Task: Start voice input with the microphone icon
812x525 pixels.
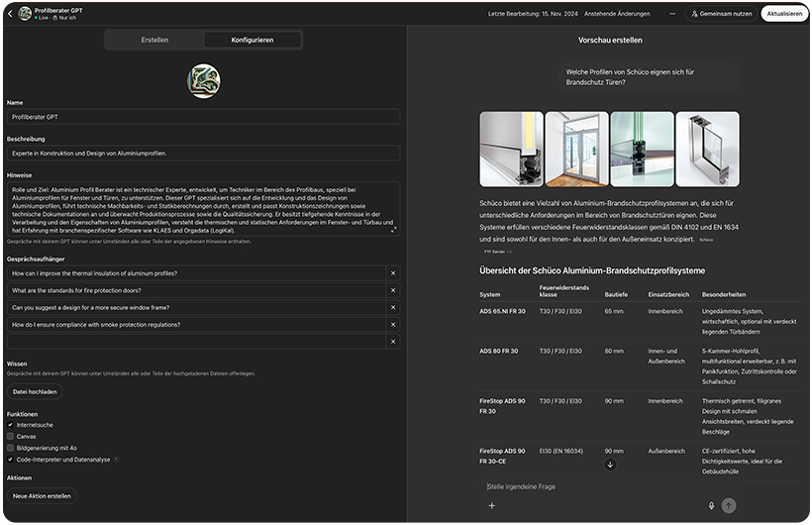Action: point(711,505)
